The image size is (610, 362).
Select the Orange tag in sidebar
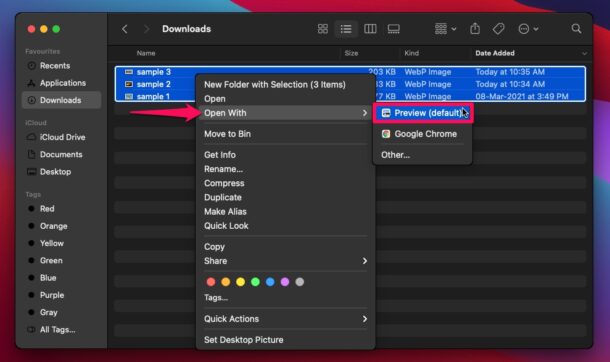62,226
